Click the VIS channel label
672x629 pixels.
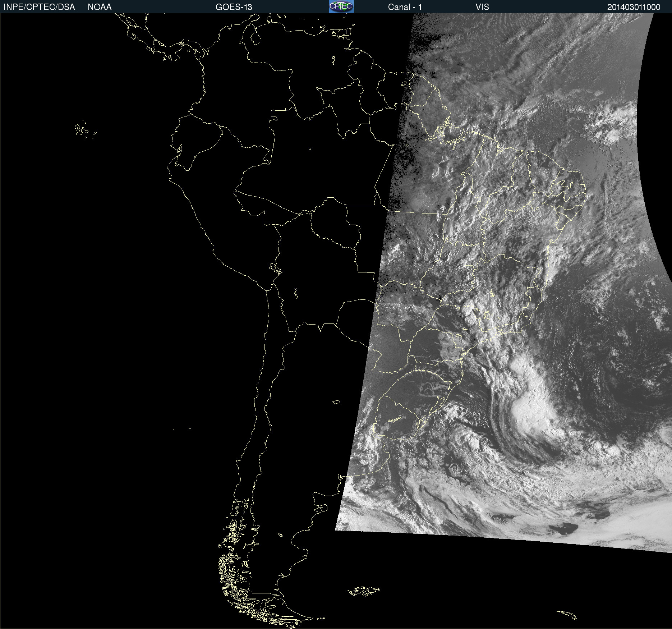pyautogui.click(x=482, y=7)
